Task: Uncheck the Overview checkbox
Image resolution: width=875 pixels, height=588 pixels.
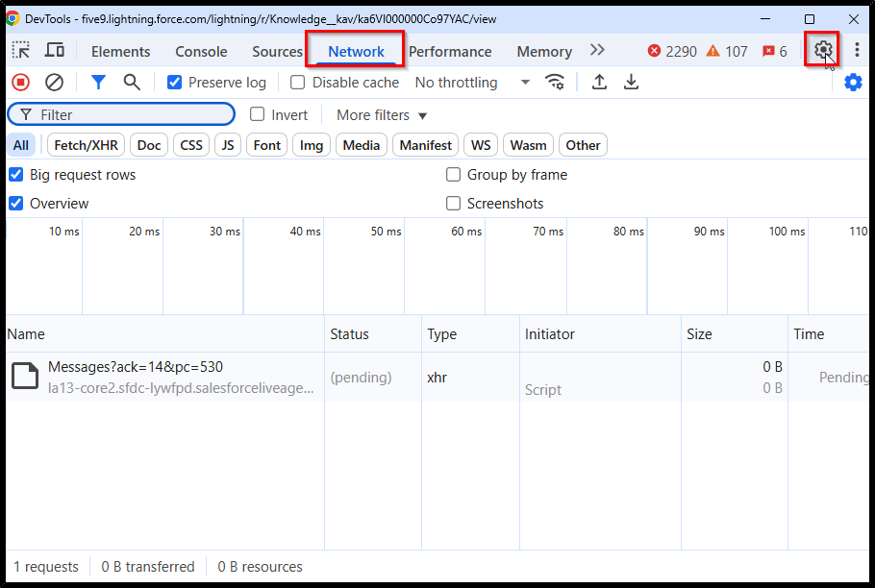Action: (x=16, y=204)
